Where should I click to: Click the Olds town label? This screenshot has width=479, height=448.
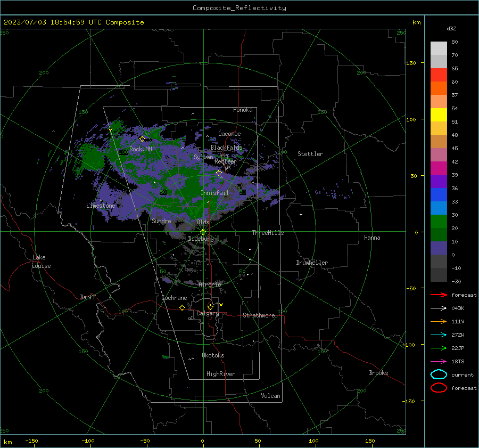[x=203, y=222]
